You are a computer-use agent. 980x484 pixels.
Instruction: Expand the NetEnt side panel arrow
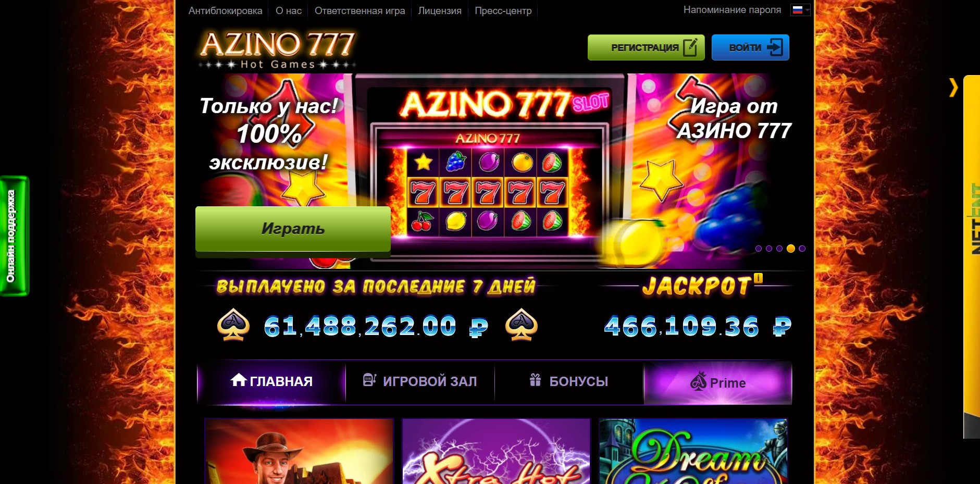tap(953, 88)
